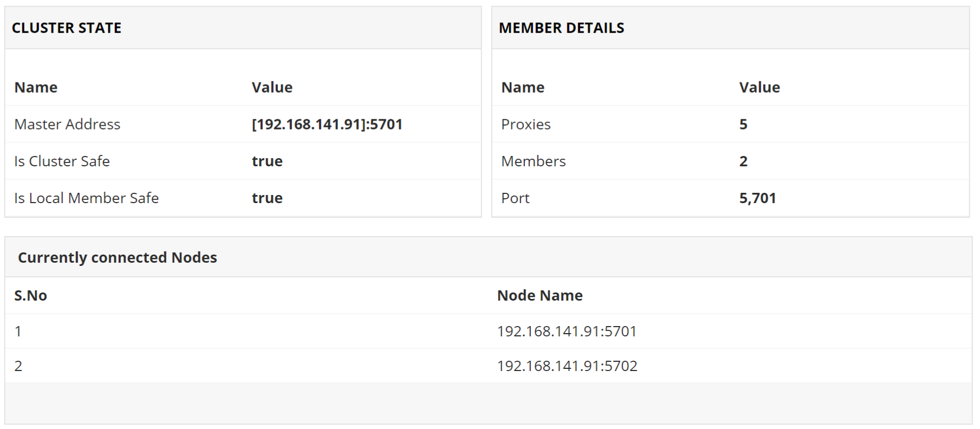Click the MEMBER DETAILS panel heading

(561, 28)
